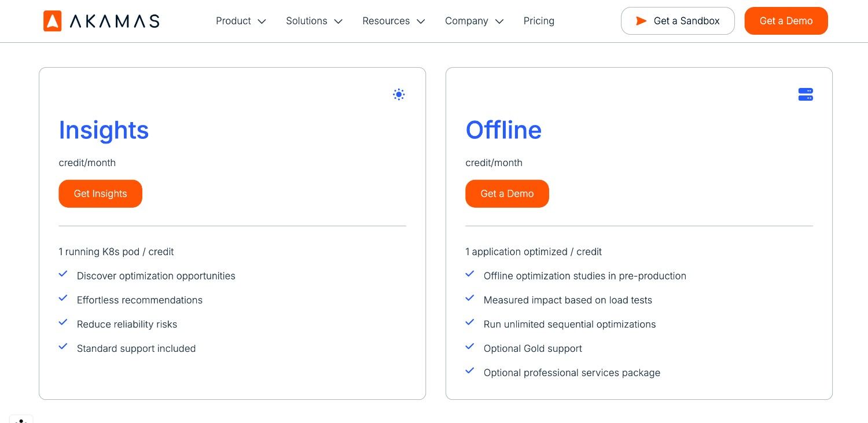
Task: Select the Offline plan title
Action: pos(503,130)
